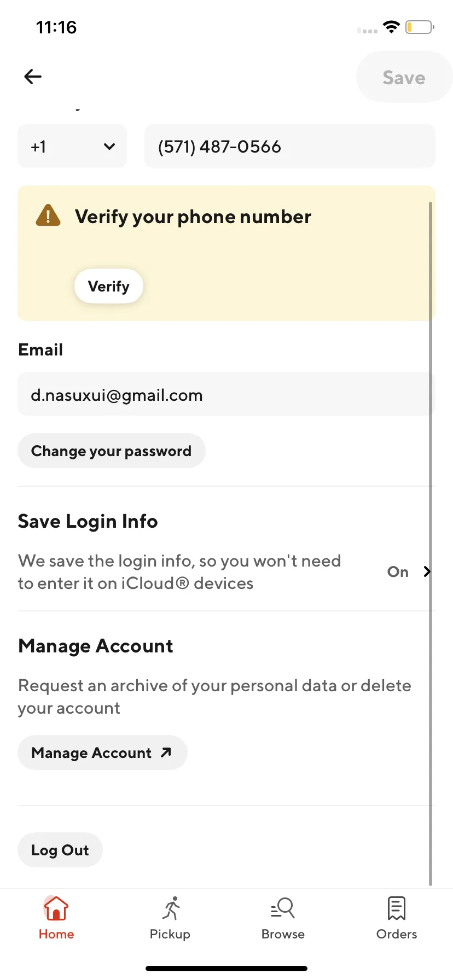453x980 pixels.
Task: Expand the +1 country code dropdown
Action: tap(72, 146)
